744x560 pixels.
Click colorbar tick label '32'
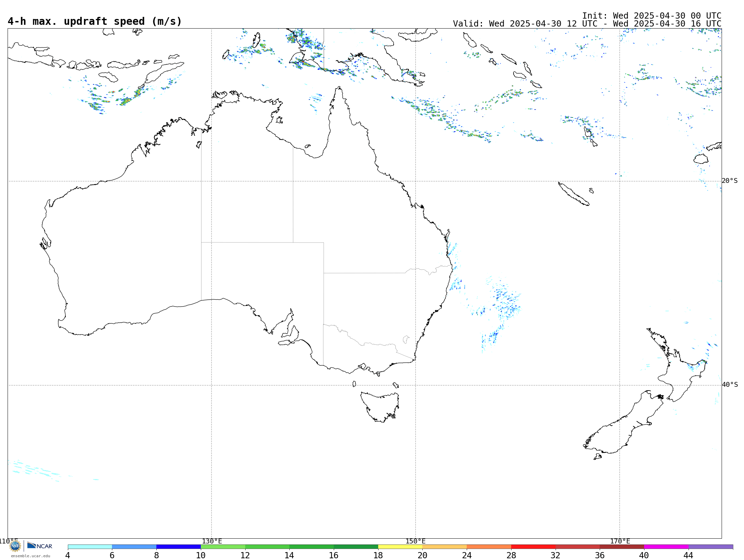556,556
